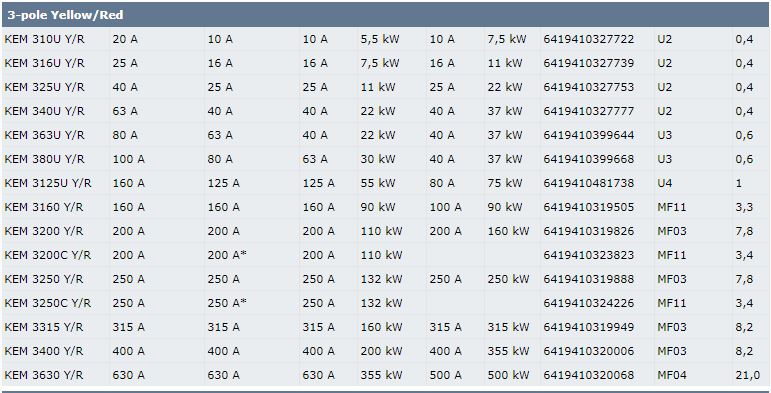Select the 21,0 weight value

click(748, 375)
